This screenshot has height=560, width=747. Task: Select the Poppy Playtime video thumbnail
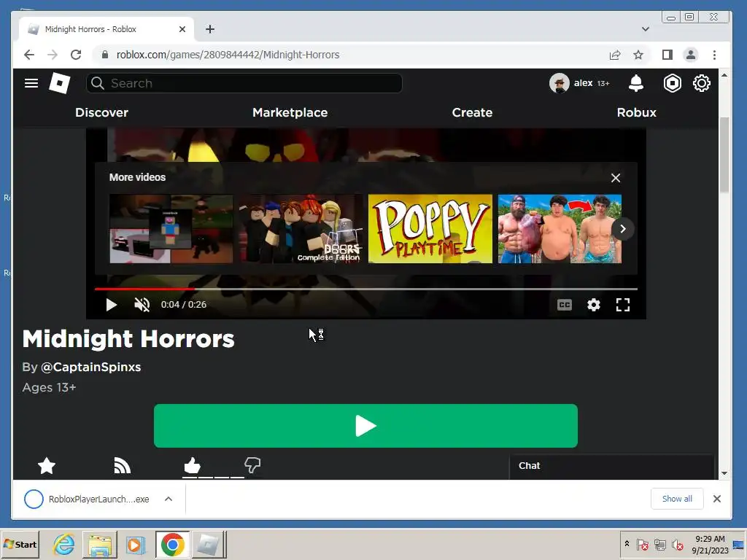point(430,228)
